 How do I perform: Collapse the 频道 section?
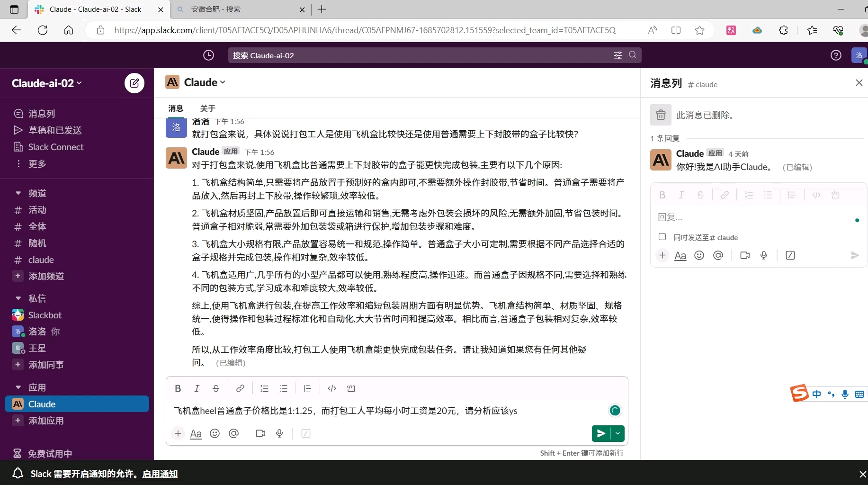(18, 193)
